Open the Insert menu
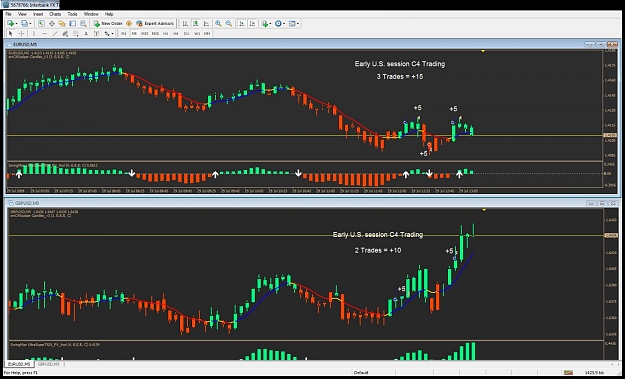This screenshot has width=625, height=379. click(x=38, y=14)
